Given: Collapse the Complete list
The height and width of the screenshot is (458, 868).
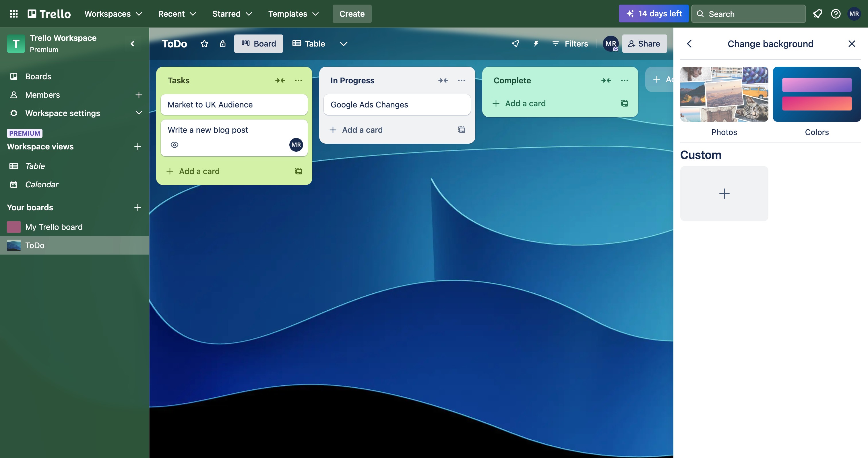Looking at the screenshot, I should coord(606,80).
